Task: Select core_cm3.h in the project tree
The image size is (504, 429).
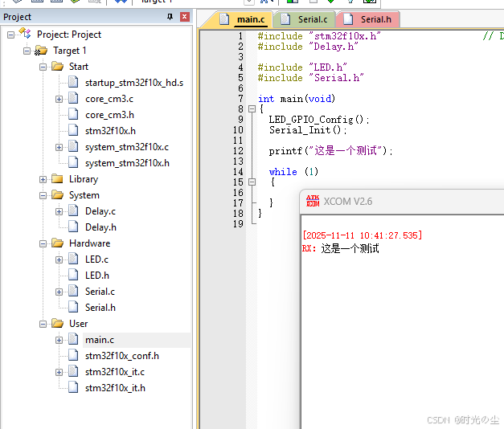Action: tap(109, 115)
